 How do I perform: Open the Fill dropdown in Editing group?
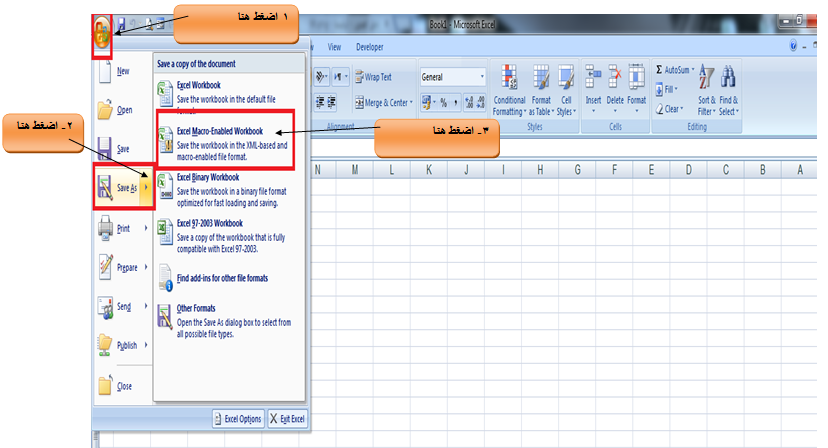666,89
